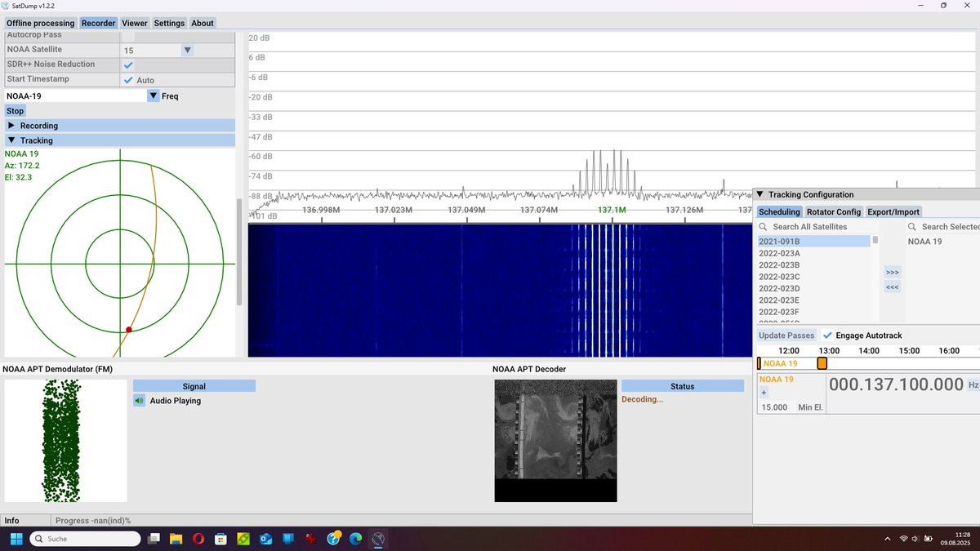
Task: Open Microsoft Edge from the taskbar
Action: (355, 539)
